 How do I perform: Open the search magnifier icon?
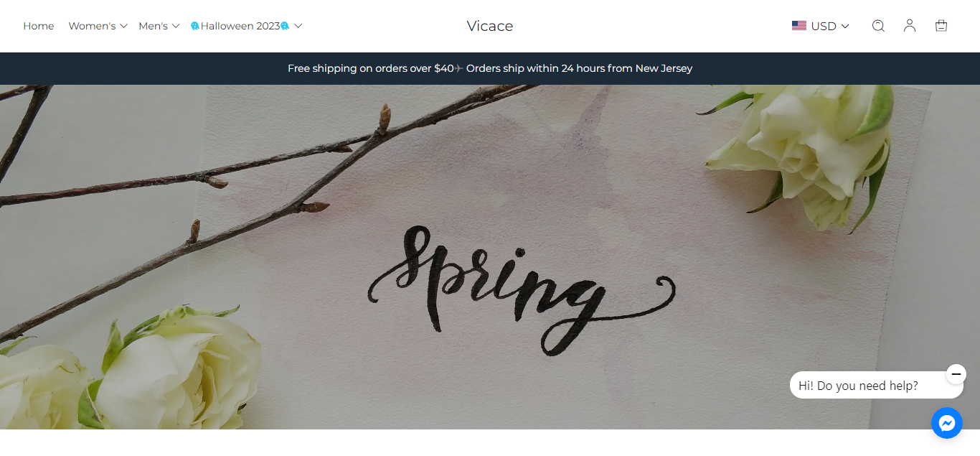(x=878, y=26)
